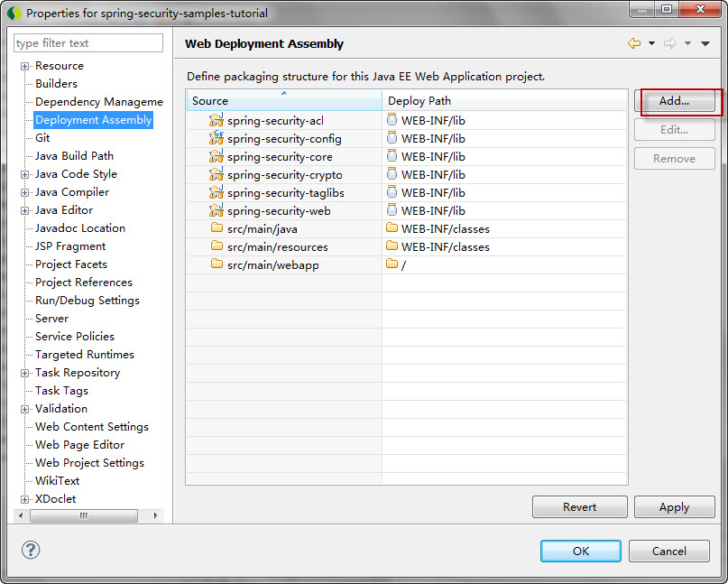
Task: Expand the Java Code Style node
Action: click(x=24, y=174)
